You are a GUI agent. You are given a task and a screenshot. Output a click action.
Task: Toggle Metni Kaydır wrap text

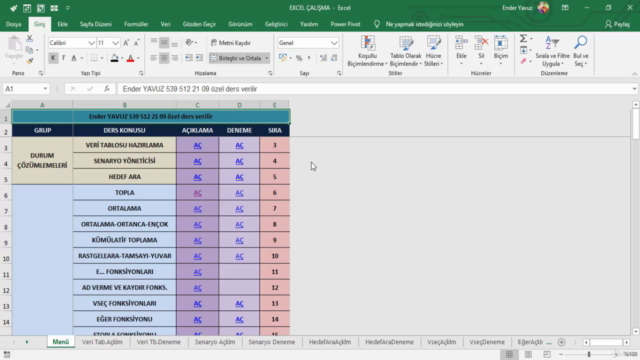tap(231, 43)
